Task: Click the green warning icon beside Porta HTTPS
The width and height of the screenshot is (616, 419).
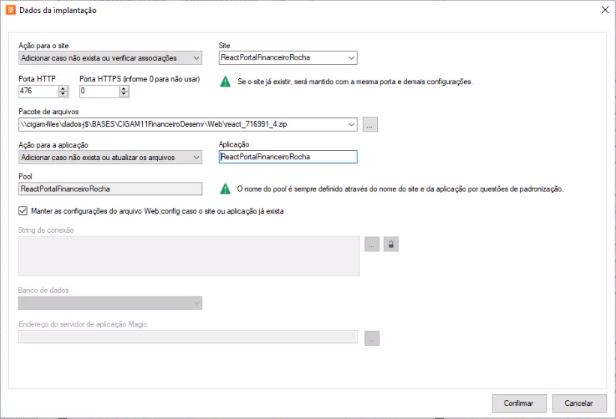Action: click(225, 82)
